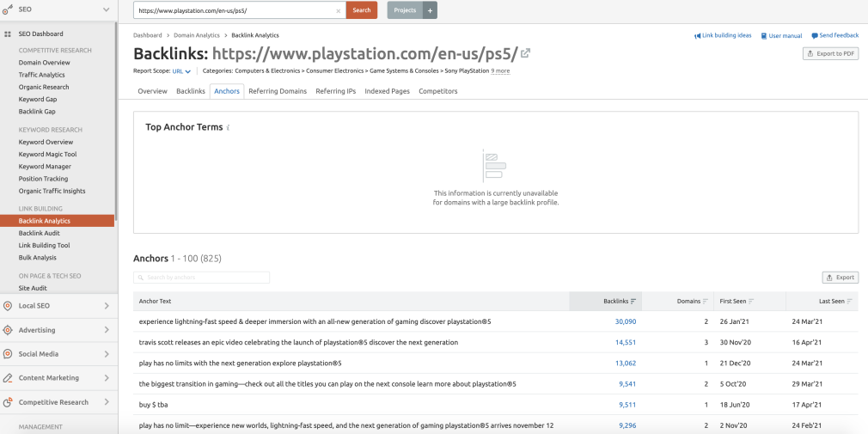The image size is (868, 434).
Task: Sort by the Last Seen column sort icon
Action: pyautogui.click(x=850, y=301)
